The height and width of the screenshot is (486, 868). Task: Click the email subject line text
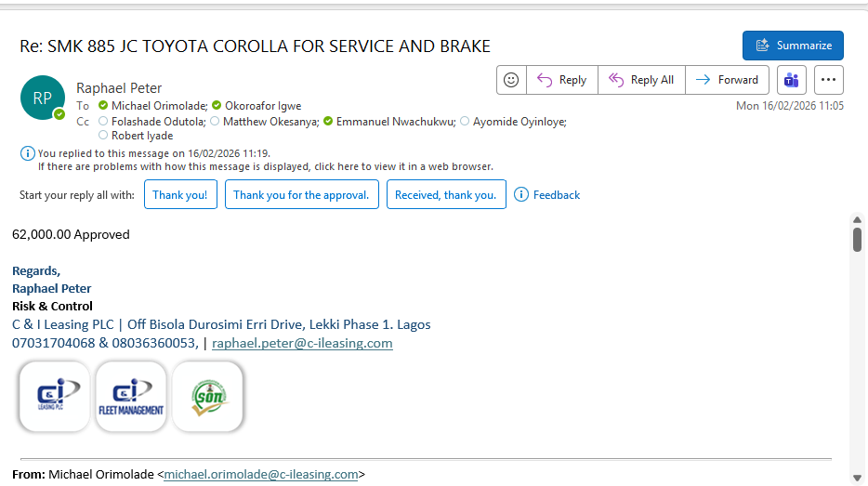(256, 46)
